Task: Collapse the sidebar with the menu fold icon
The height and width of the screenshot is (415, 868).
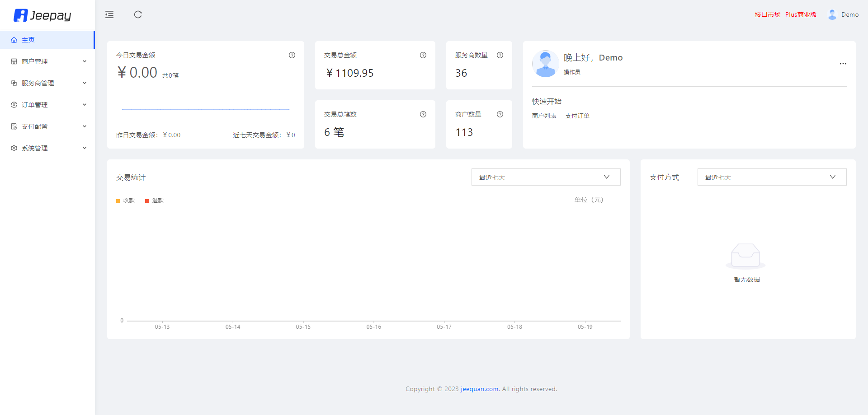Action: pyautogui.click(x=109, y=15)
